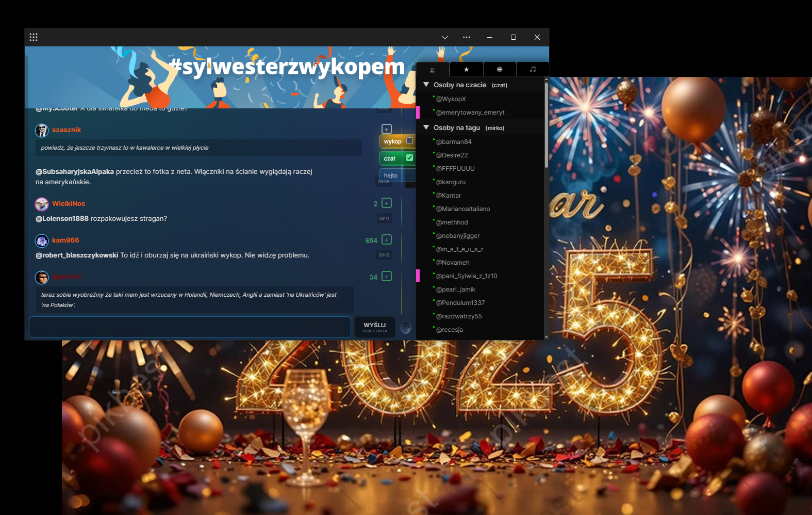Switch to the star favorites tab
The image size is (812, 515).
pyautogui.click(x=467, y=69)
